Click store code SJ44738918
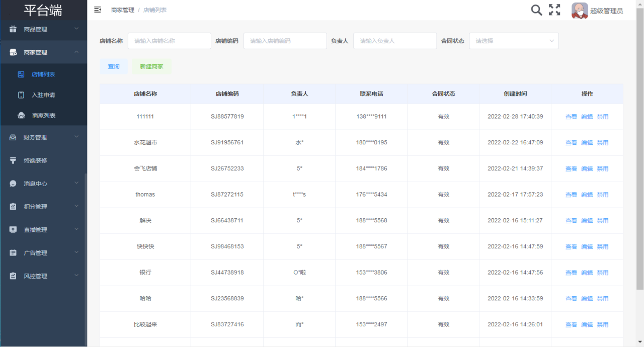This screenshot has height=347, width=644. tap(227, 273)
